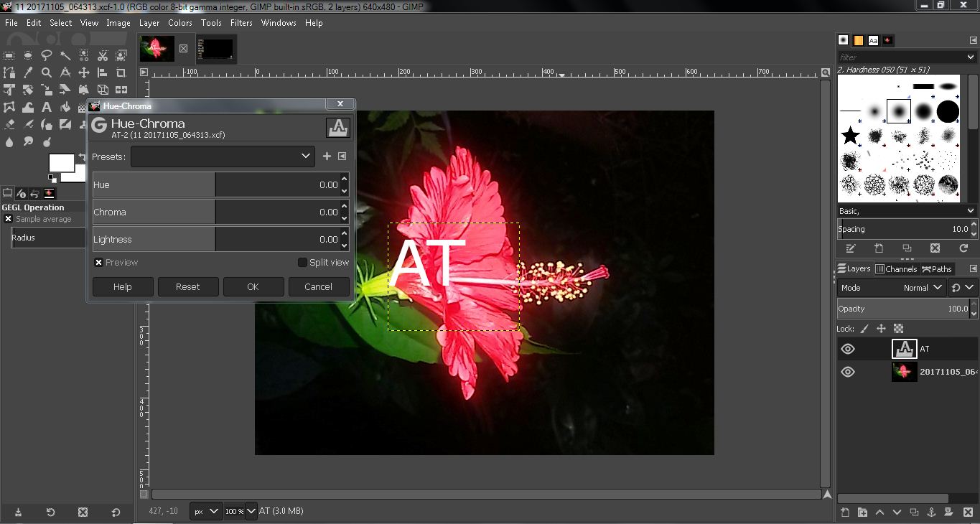Select the Text tool
This screenshot has width=980, height=524.
[47, 107]
